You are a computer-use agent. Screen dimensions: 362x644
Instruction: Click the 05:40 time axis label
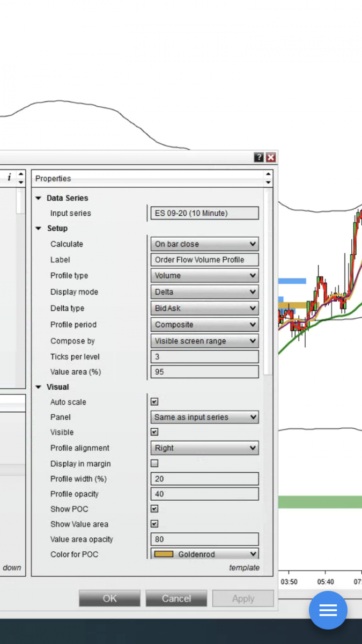[326, 582]
